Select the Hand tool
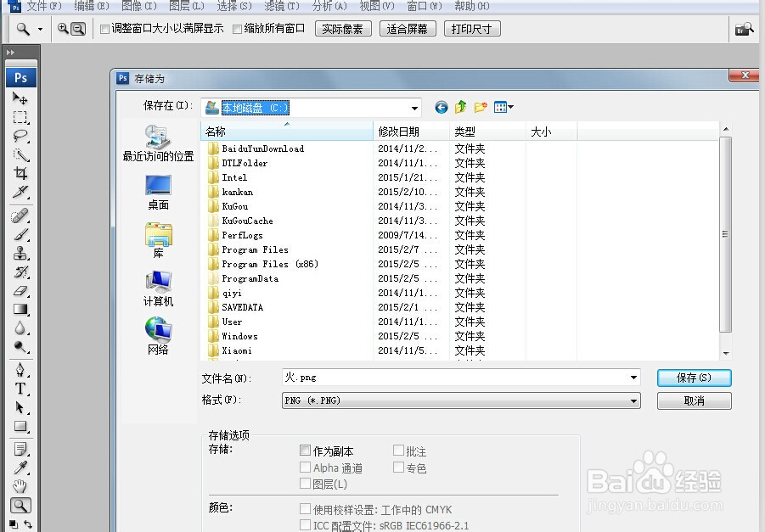The width and height of the screenshot is (765, 532). (x=20, y=486)
